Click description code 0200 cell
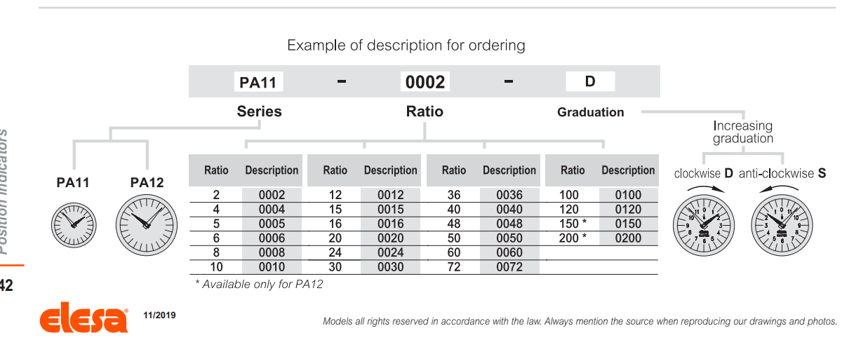Screen dimensions: 868x340 (x=628, y=238)
